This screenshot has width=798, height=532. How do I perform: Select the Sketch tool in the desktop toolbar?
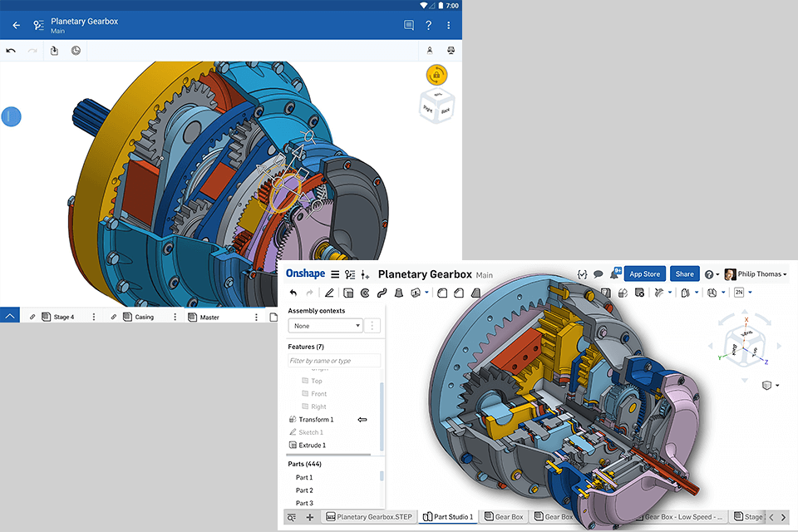point(330,293)
